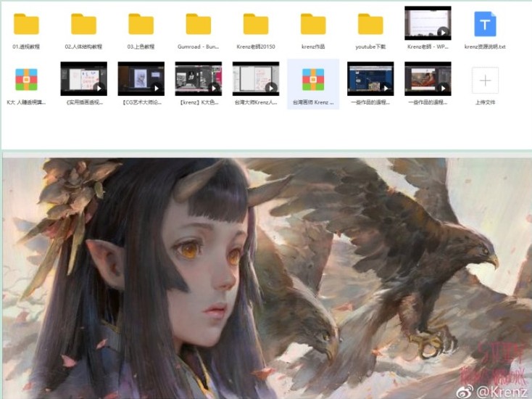The height and width of the screenshot is (399, 532).
Task: Select the K大 人睡透视講... archive icon
Action: 26,80
